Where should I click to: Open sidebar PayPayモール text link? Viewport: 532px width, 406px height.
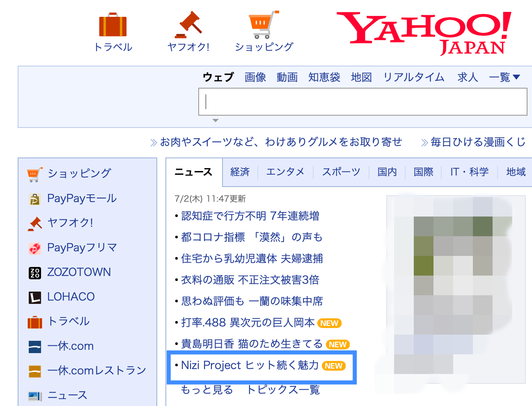(82, 198)
